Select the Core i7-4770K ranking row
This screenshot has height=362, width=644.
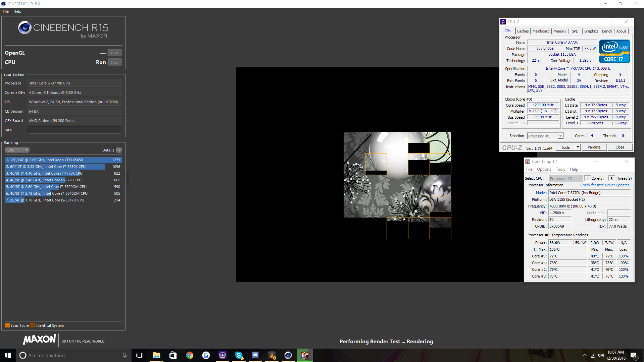pos(63,173)
